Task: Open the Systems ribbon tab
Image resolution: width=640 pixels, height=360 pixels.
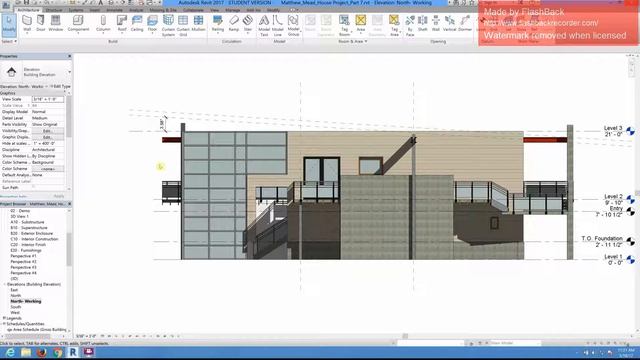Action: tap(76, 10)
